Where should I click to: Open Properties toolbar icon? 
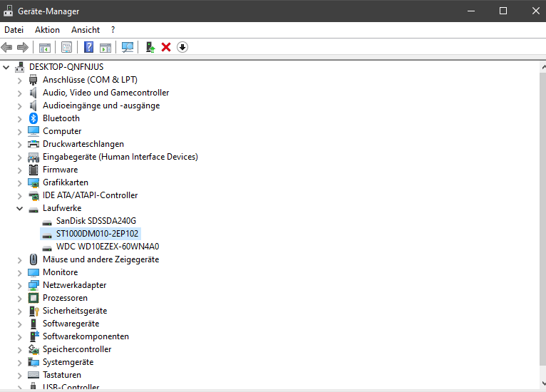66,47
